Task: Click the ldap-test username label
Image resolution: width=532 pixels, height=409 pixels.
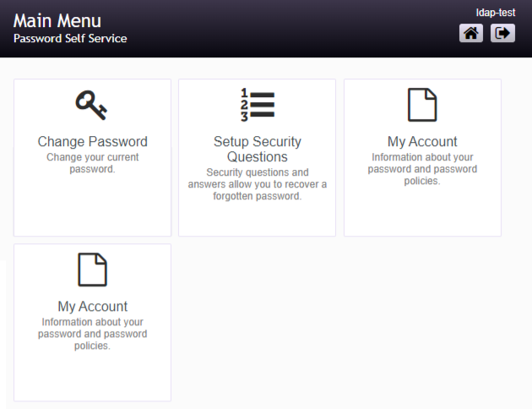Action: (x=495, y=13)
